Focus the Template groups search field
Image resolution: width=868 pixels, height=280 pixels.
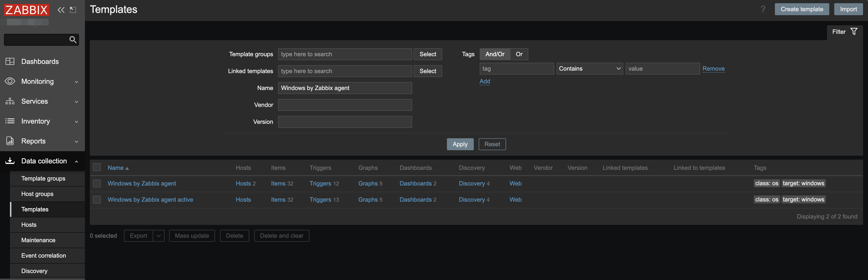click(x=345, y=54)
